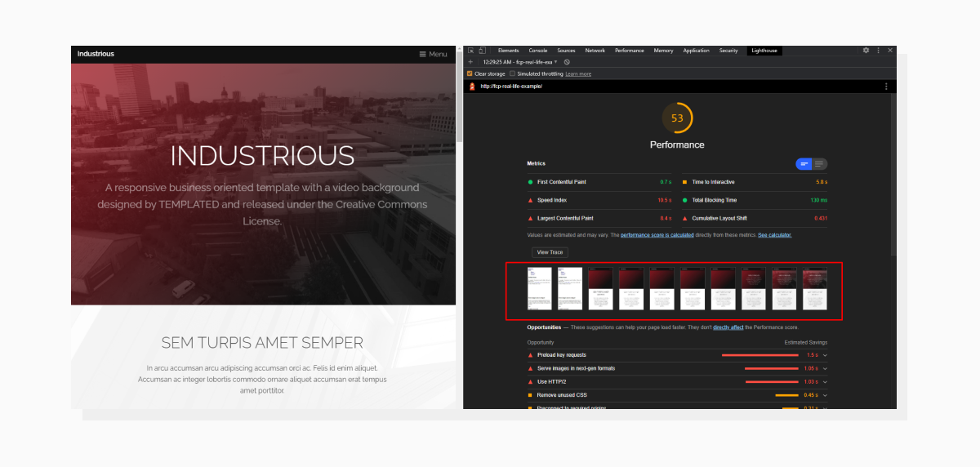The height and width of the screenshot is (467, 980).
Task: Enable the Simulated throttling checkbox
Action: (x=513, y=73)
